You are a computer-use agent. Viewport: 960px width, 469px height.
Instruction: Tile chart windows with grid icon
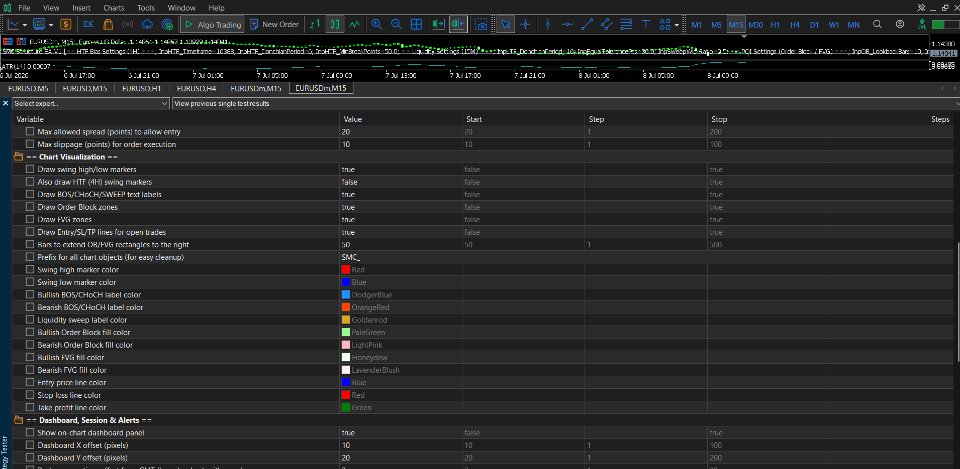(x=416, y=24)
